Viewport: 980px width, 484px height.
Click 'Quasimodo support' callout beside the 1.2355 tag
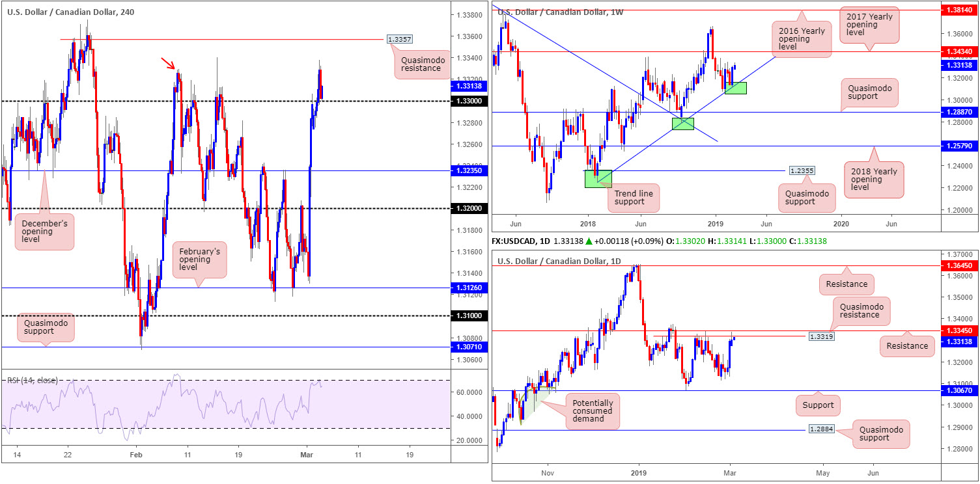click(x=807, y=197)
